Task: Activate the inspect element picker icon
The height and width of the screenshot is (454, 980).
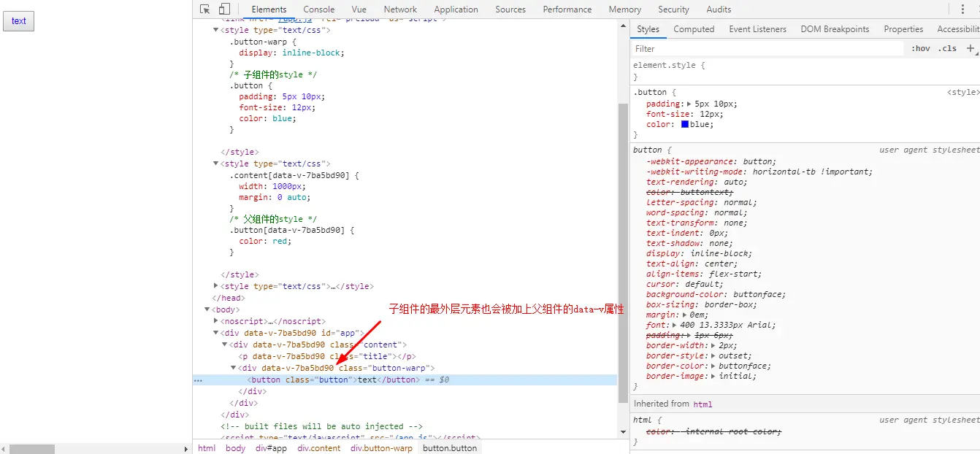Action: tap(205, 9)
